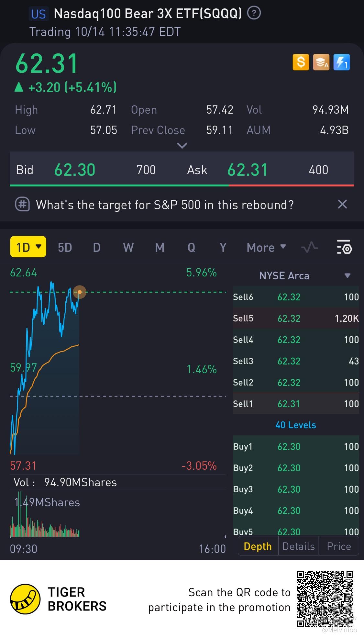Viewport: 364px width, 638px height.
Task: Tap the orange stacked layers badge
Action: pyautogui.click(x=321, y=62)
